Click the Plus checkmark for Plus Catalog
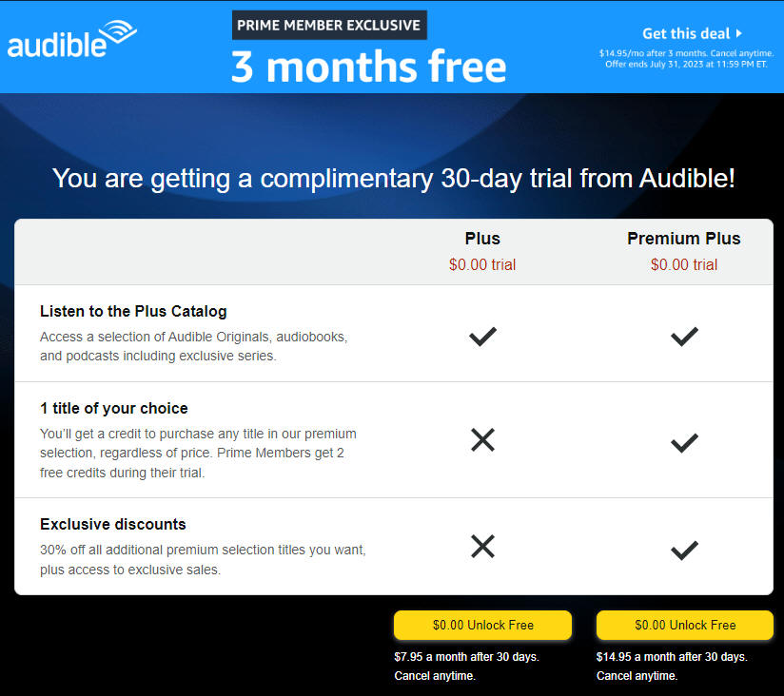 point(482,337)
